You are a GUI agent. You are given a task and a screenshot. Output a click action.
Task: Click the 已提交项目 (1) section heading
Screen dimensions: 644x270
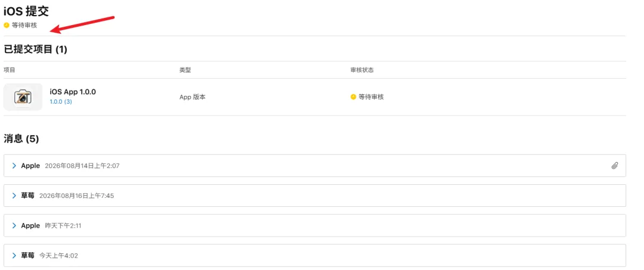tap(35, 49)
